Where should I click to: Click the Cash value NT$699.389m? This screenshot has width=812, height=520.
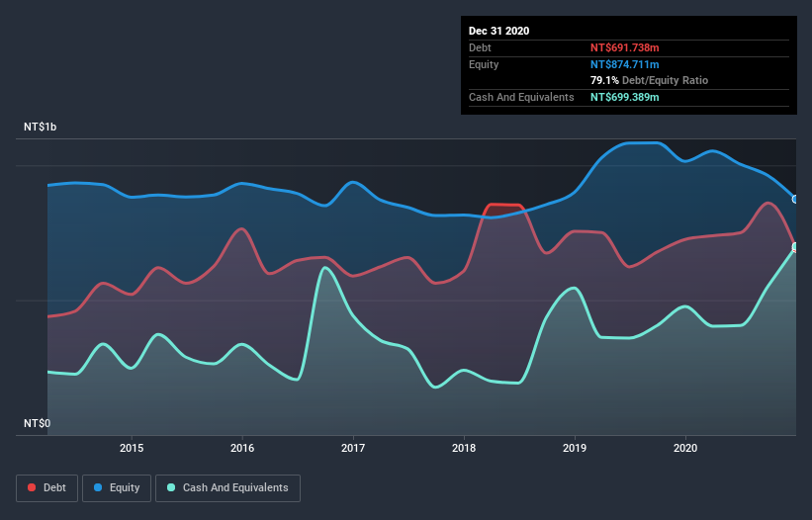[x=624, y=97]
